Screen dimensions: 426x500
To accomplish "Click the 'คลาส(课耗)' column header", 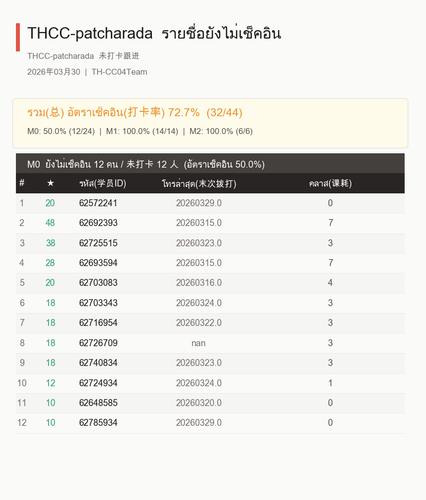I will point(330,183).
